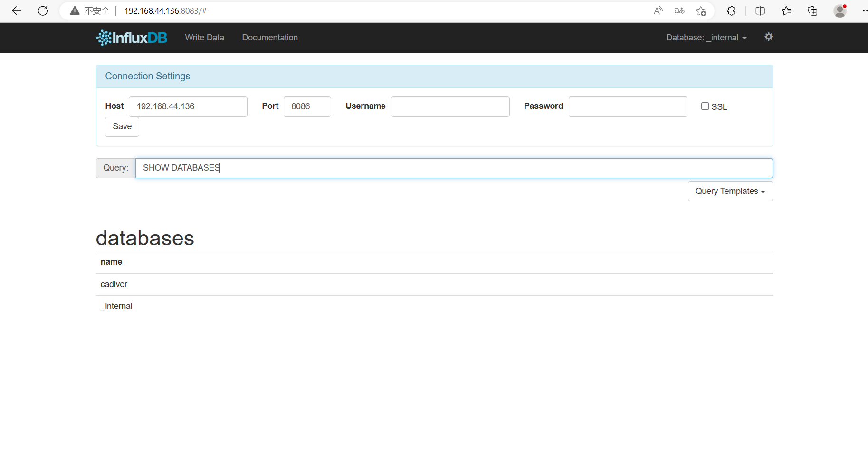Open browser extensions puzzle icon

pos(731,11)
